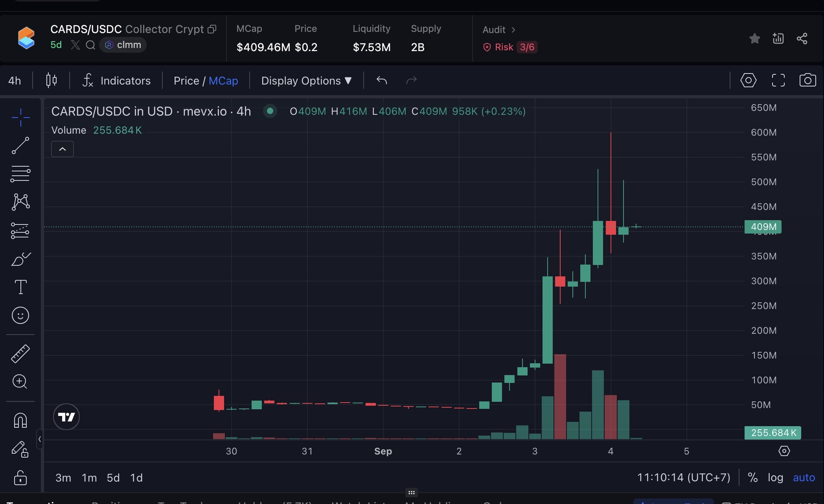Toggle log scale mode
Viewport: 824px width, 504px height.
[775, 477]
